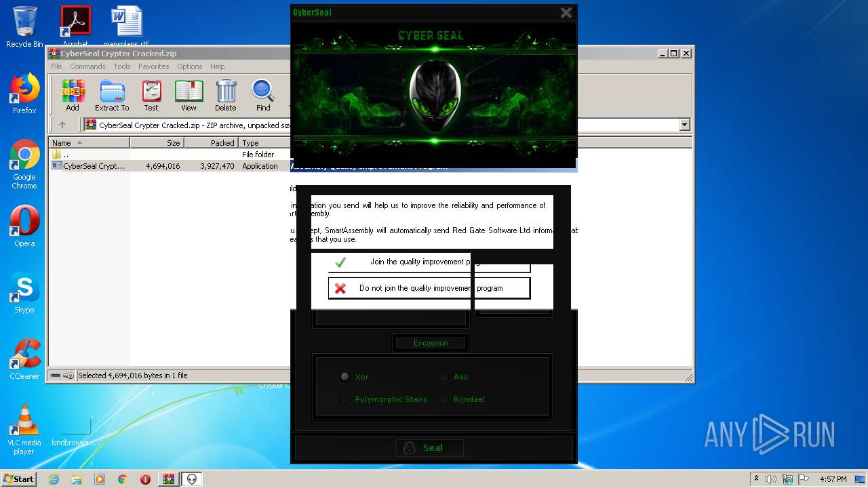
Task: Click Join the quality improvement program
Action: [429, 262]
